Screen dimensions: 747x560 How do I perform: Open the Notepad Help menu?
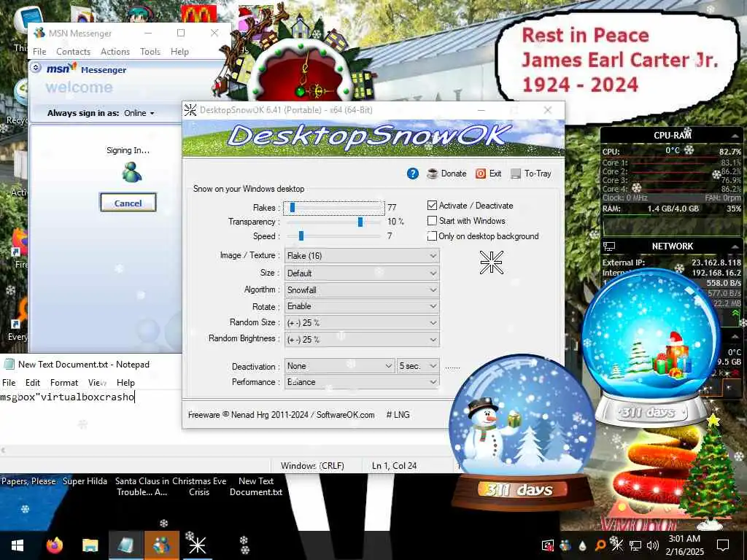[x=125, y=382]
